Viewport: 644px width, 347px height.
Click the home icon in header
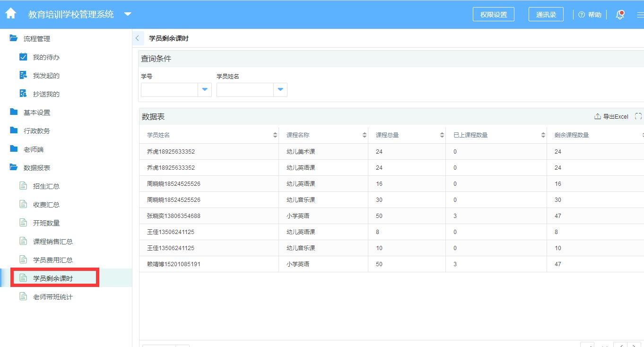pyautogui.click(x=10, y=14)
